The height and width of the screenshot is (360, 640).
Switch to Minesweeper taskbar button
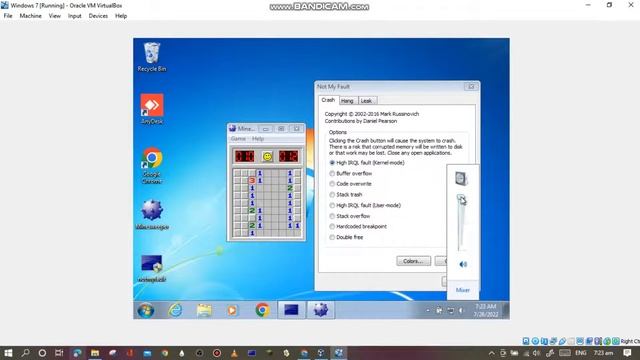[321, 310]
